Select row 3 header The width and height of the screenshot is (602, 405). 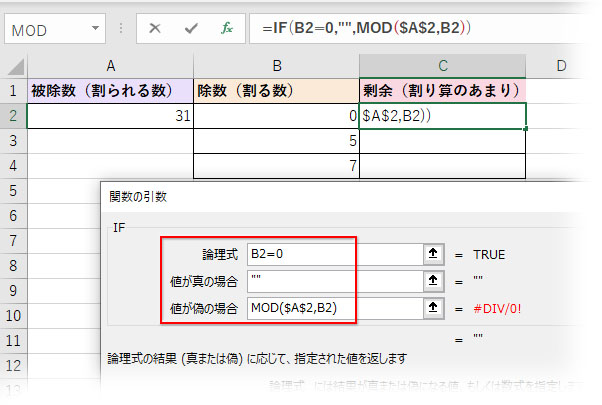[x=13, y=141]
